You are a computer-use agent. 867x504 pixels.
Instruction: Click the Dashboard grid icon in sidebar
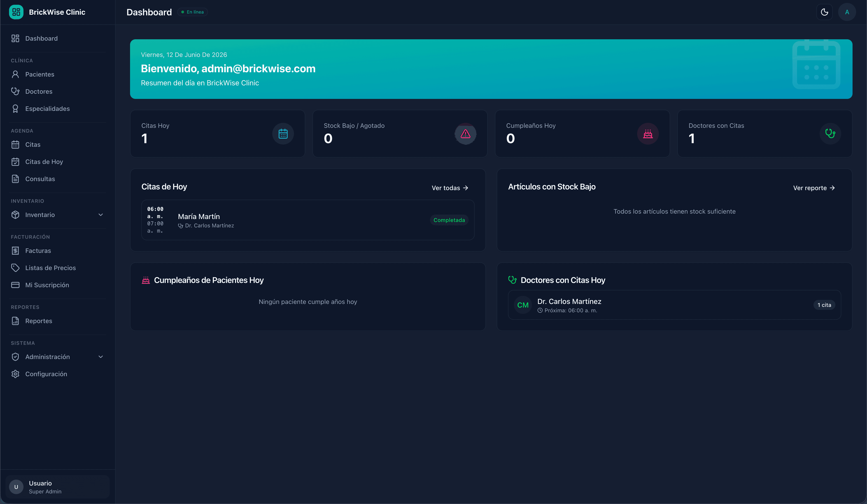[x=15, y=38]
